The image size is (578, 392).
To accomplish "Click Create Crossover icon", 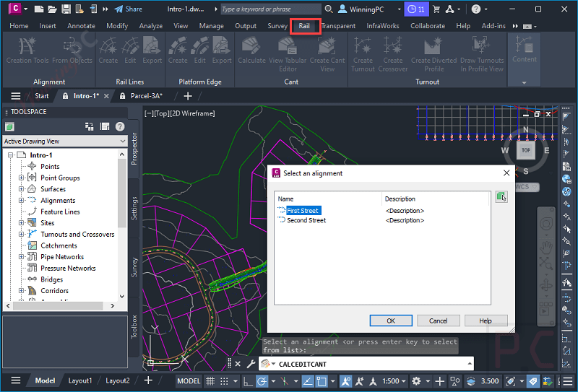I will coord(392,45).
